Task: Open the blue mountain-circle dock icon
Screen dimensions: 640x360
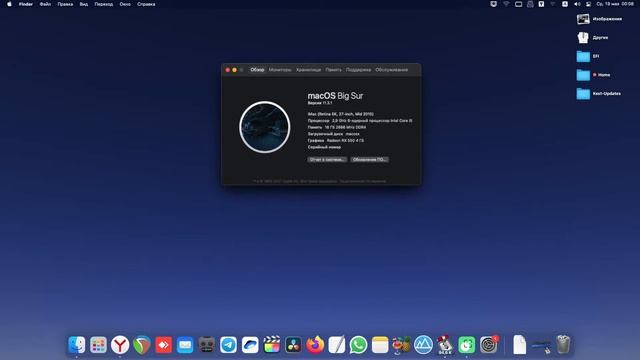Action: click(423, 345)
